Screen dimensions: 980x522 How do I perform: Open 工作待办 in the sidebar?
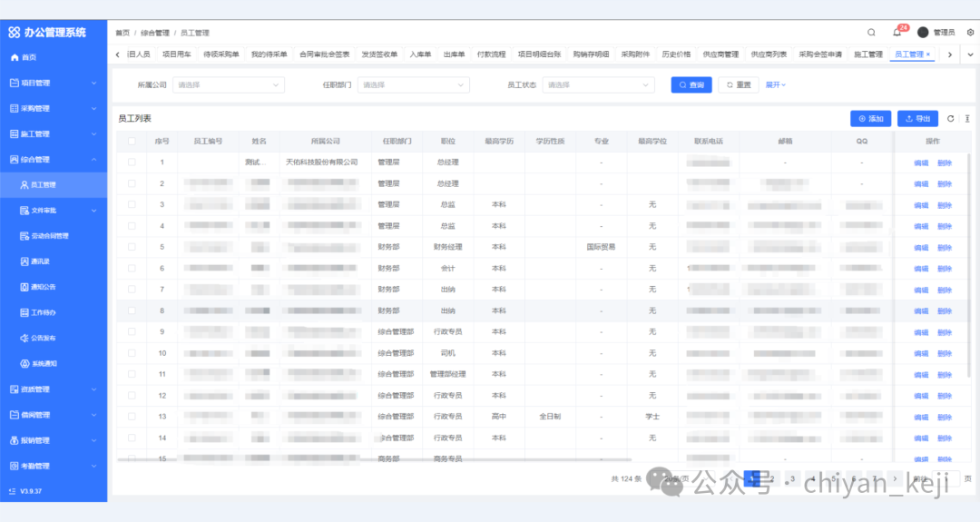[x=38, y=312]
